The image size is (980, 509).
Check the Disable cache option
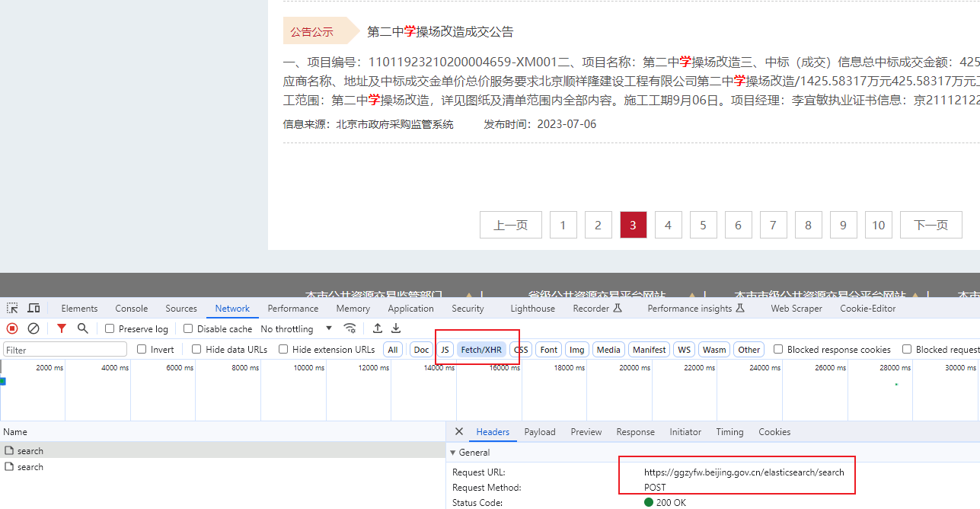point(189,329)
